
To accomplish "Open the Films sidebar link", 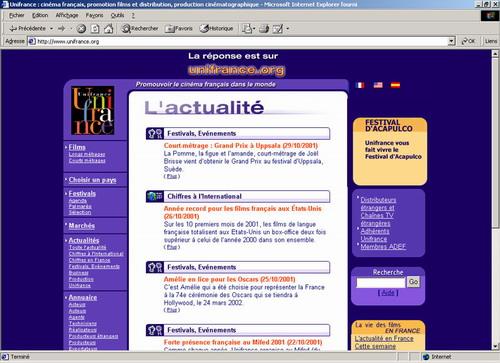I will (x=77, y=147).
